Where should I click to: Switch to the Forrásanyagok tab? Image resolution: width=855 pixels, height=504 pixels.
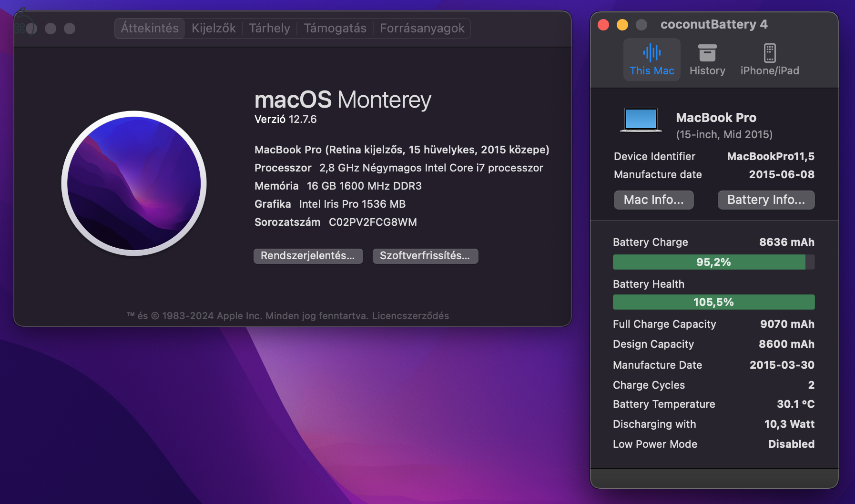422,28
